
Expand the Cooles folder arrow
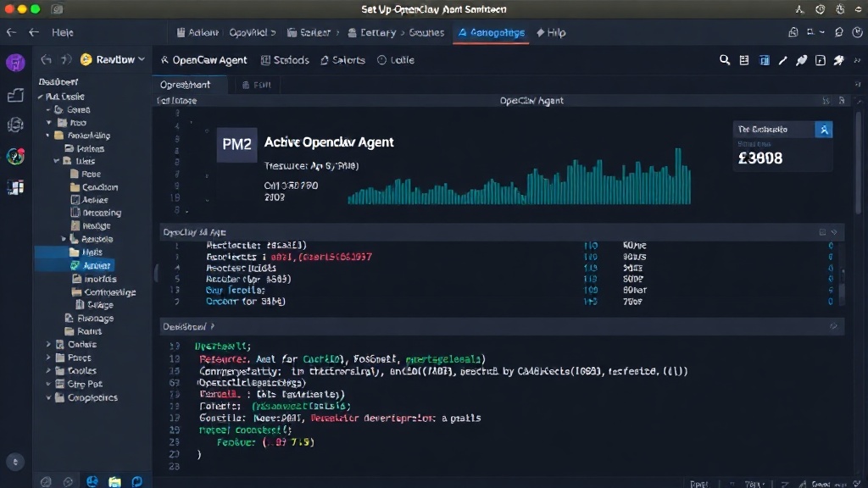[x=48, y=371]
